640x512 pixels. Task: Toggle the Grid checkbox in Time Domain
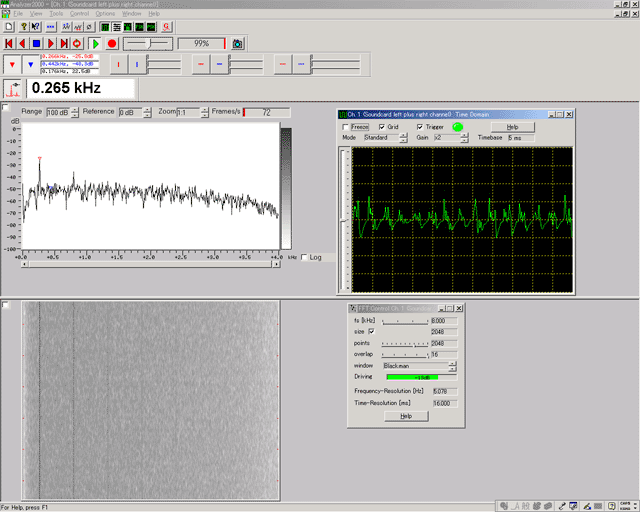coord(382,127)
